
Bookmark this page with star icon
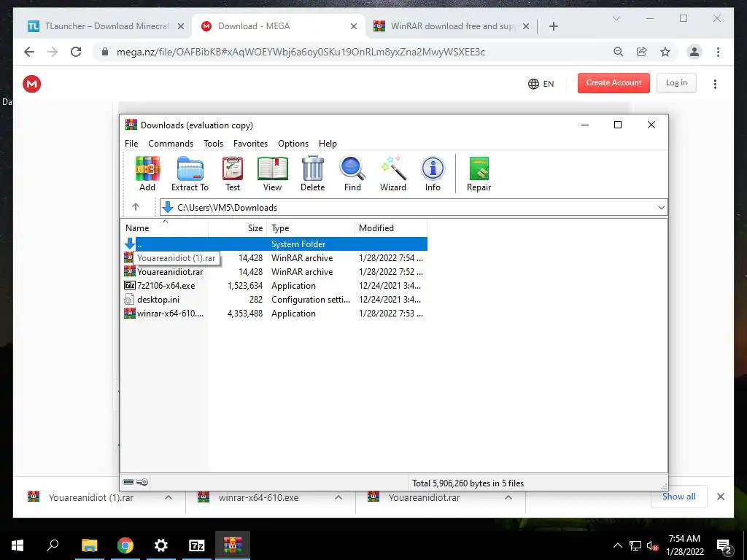tap(665, 52)
